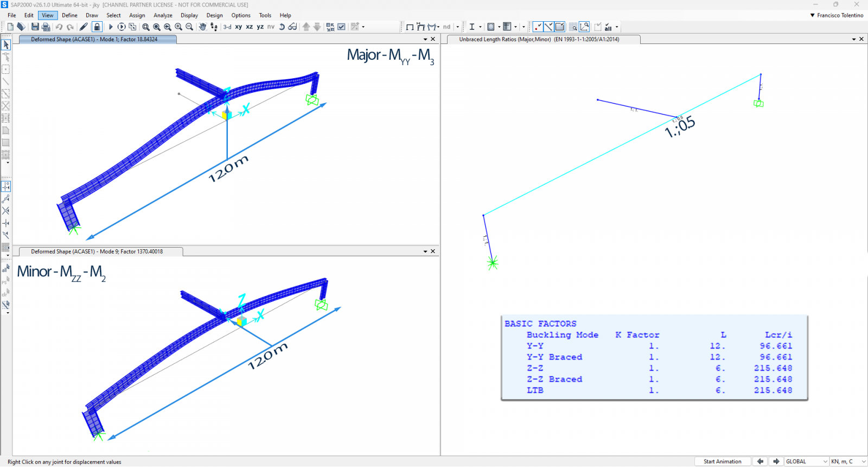
Task: Toggle the Lock/Unlock model padlock
Action: tap(97, 27)
